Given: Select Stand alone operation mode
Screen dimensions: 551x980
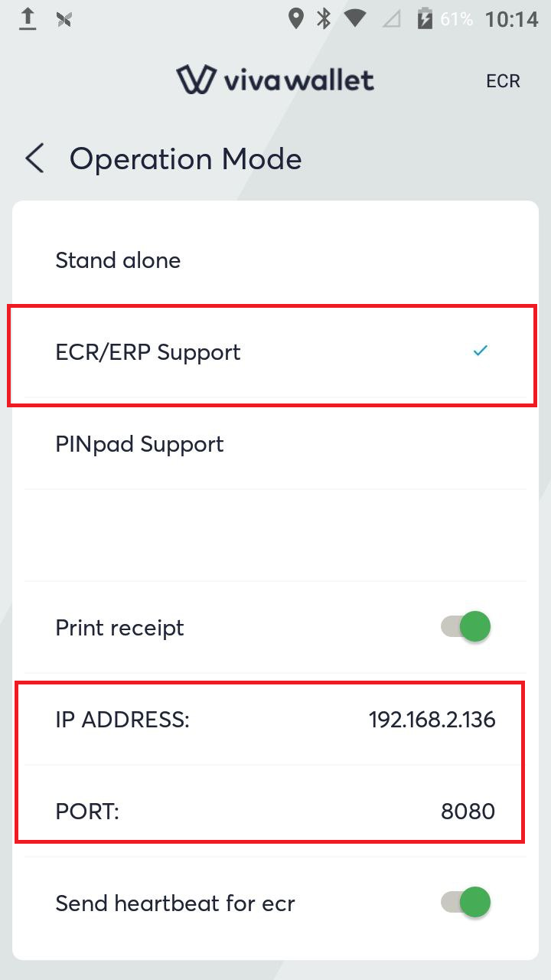Looking at the screenshot, I should 118,260.
